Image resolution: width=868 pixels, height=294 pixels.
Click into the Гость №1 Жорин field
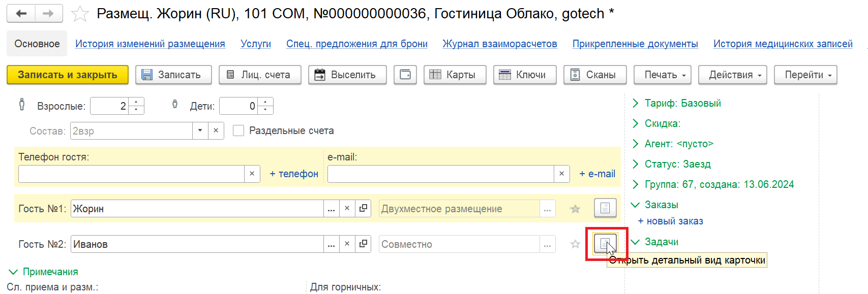pyautogui.click(x=197, y=209)
